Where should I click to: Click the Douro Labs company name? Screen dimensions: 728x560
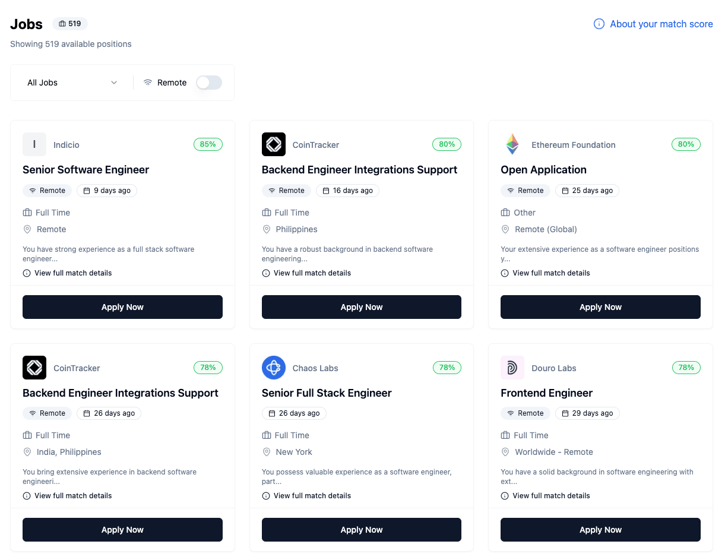[x=554, y=368]
